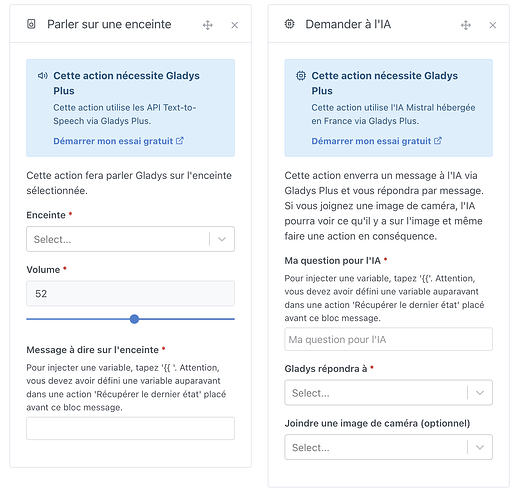
Task: Open the Enceinte select dropdown
Action: pos(130,239)
